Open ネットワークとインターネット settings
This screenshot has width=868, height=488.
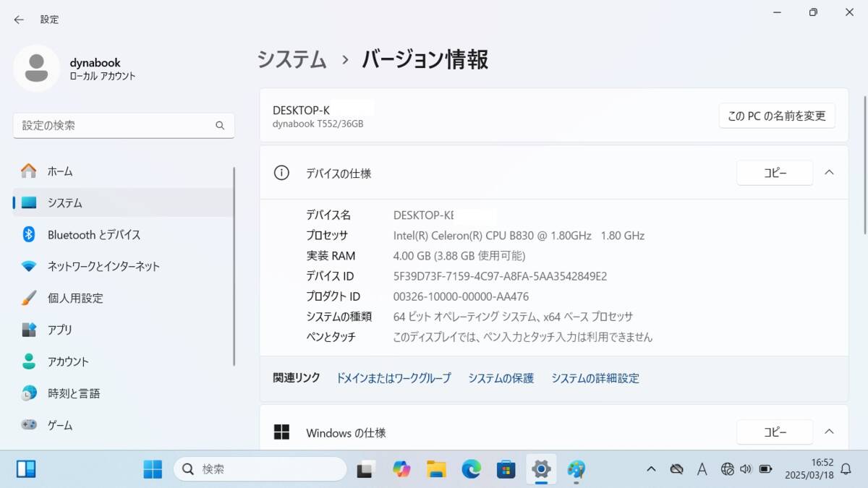103,266
